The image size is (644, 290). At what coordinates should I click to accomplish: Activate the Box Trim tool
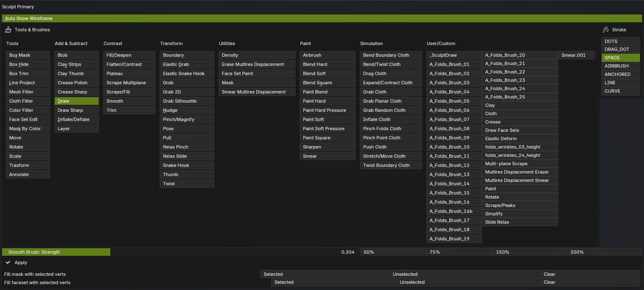(28, 73)
